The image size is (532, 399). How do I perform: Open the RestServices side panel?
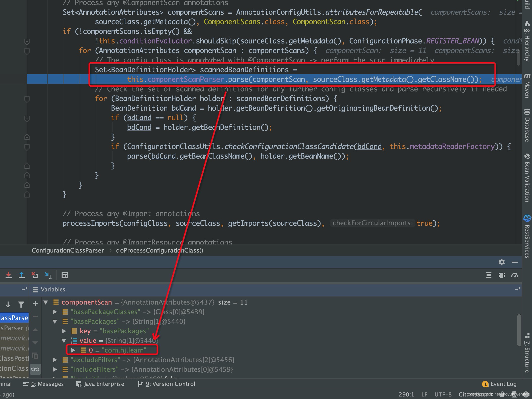[527, 236]
